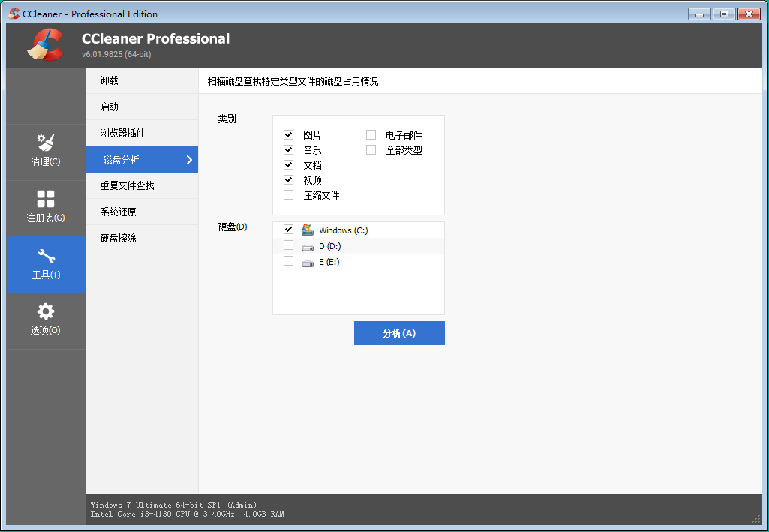This screenshot has width=769, height=532.
Task: Check the 全部类型 checkbox
Action: [371, 150]
